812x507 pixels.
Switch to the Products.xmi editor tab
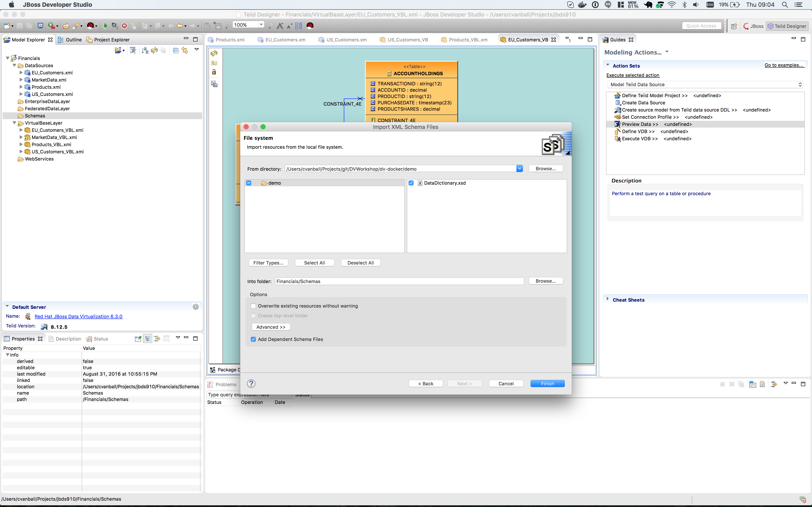coord(230,40)
